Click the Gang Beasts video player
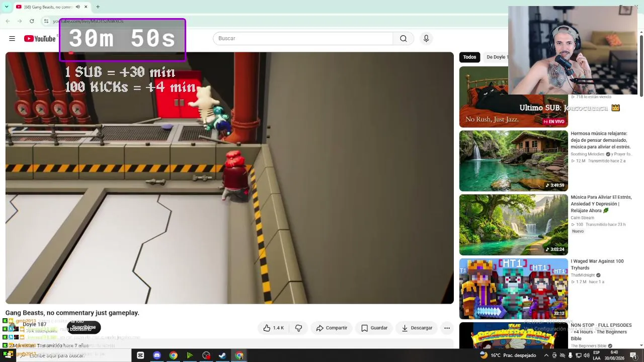The image size is (644, 362). [229, 178]
